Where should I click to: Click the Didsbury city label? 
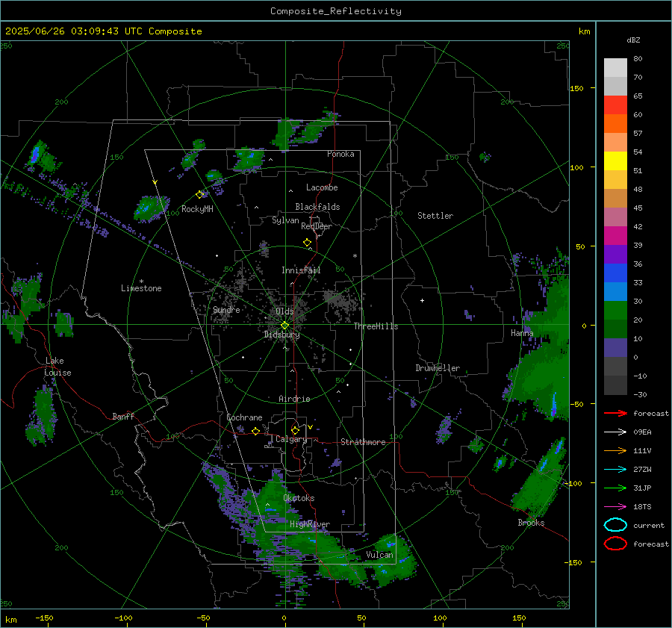(282, 335)
